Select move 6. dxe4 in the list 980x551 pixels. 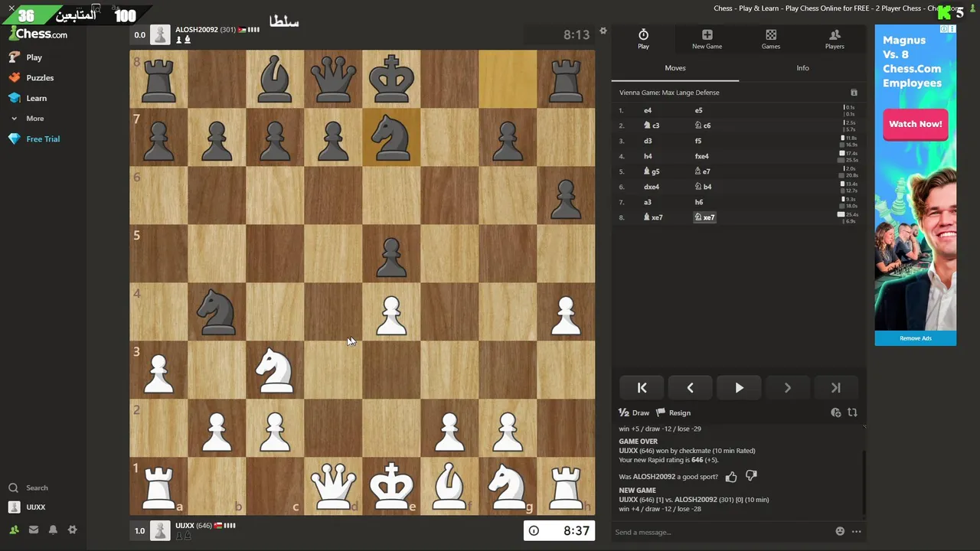[x=652, y=187]
